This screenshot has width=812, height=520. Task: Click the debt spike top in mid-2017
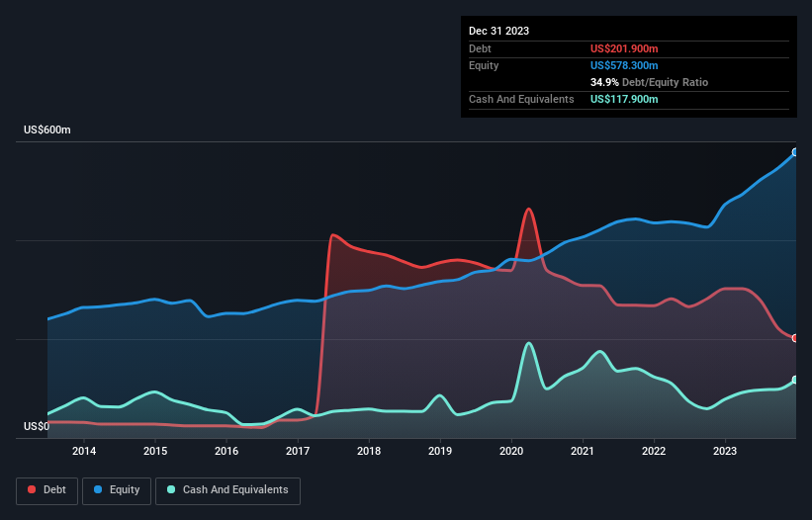332,235
